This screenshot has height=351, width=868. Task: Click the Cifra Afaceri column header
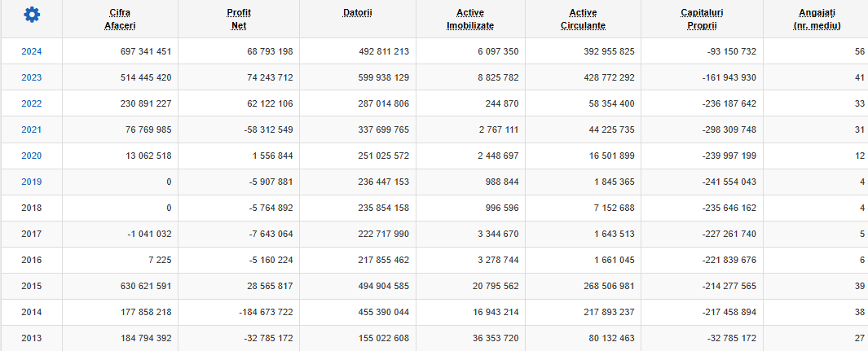coord(120,19)
